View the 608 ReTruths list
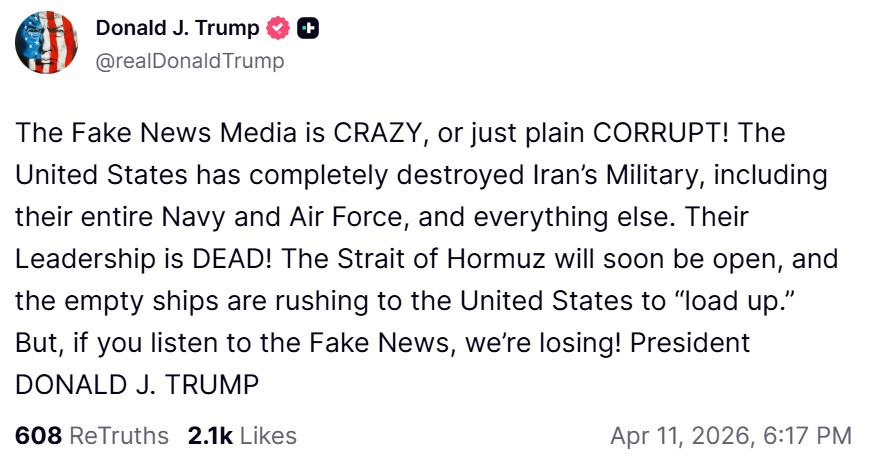874x460 pixels. 92,435
